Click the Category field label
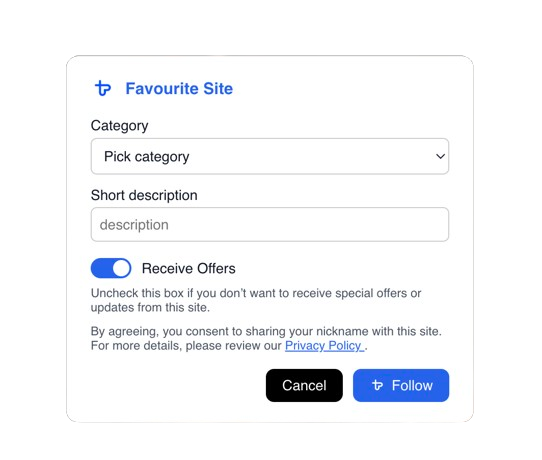 (120, 126)
